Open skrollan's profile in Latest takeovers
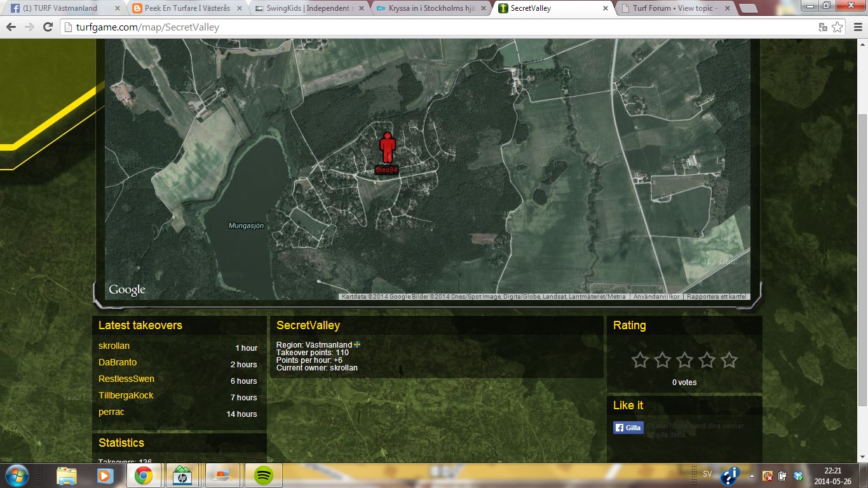This screenshot has height=488, width=868. click(114, 346)
